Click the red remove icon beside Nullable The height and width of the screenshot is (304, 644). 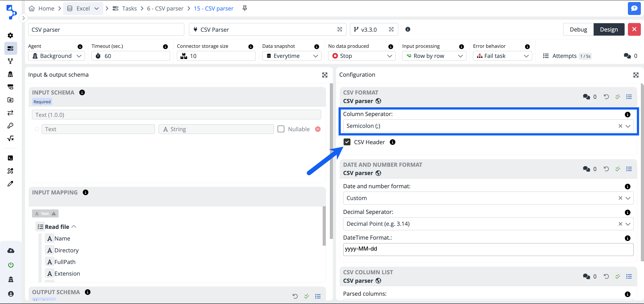[318, 129]
